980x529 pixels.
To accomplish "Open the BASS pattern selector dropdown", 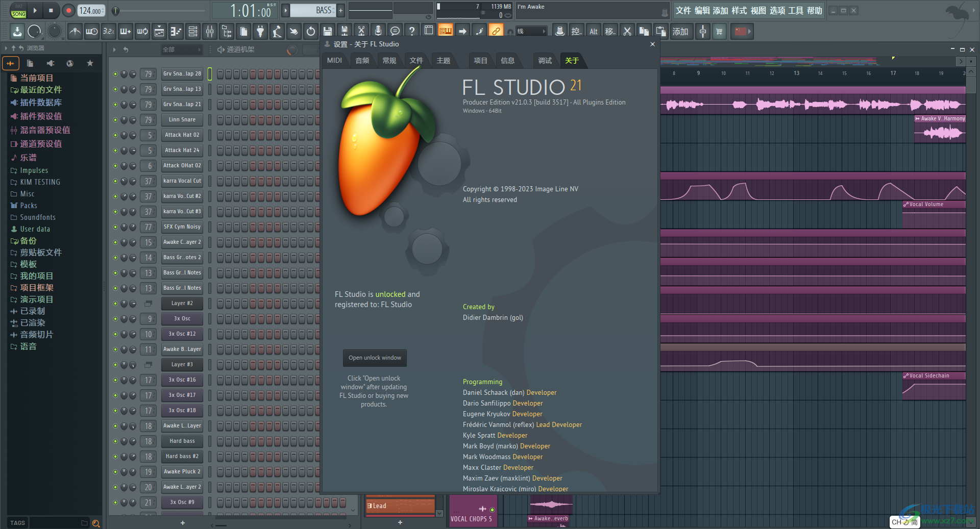I will 313,10.
